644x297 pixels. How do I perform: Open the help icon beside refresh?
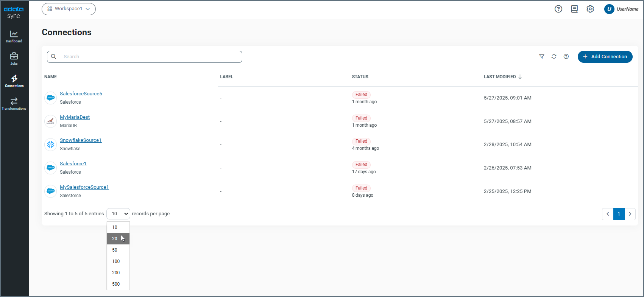point(566,57)
